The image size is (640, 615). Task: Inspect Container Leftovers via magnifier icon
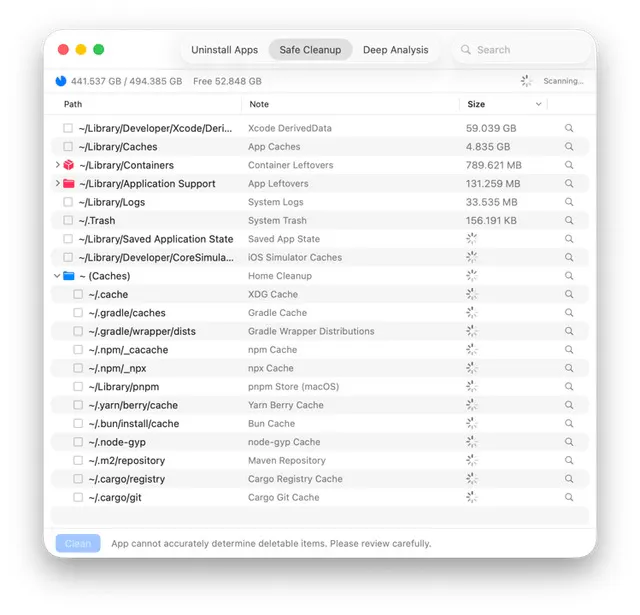(x=569, y=165)
